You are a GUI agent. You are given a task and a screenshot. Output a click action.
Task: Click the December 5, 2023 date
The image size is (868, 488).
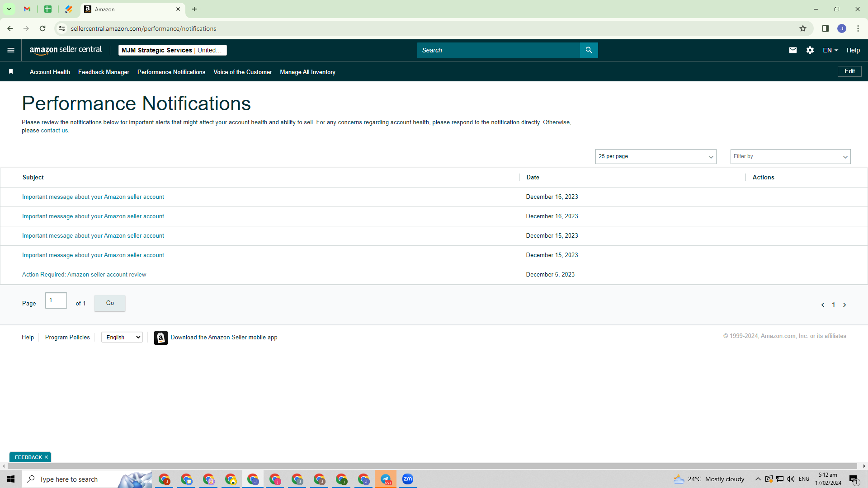click(550, 275)
